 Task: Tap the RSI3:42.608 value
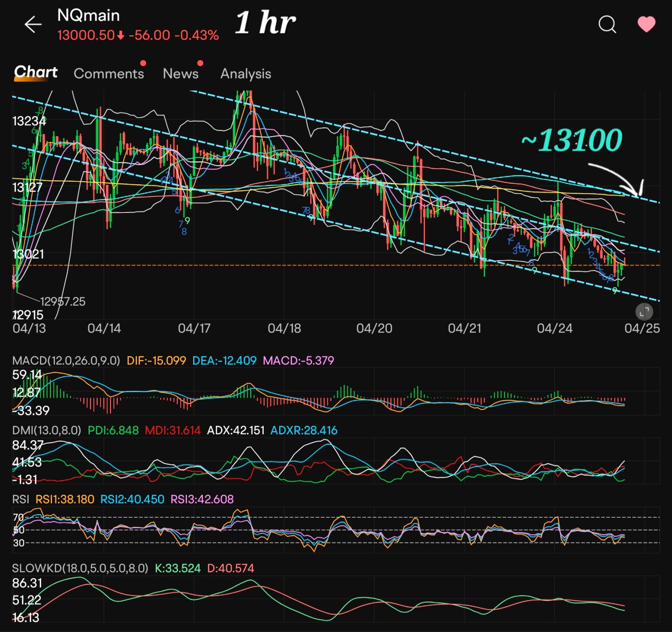point(202,499)
